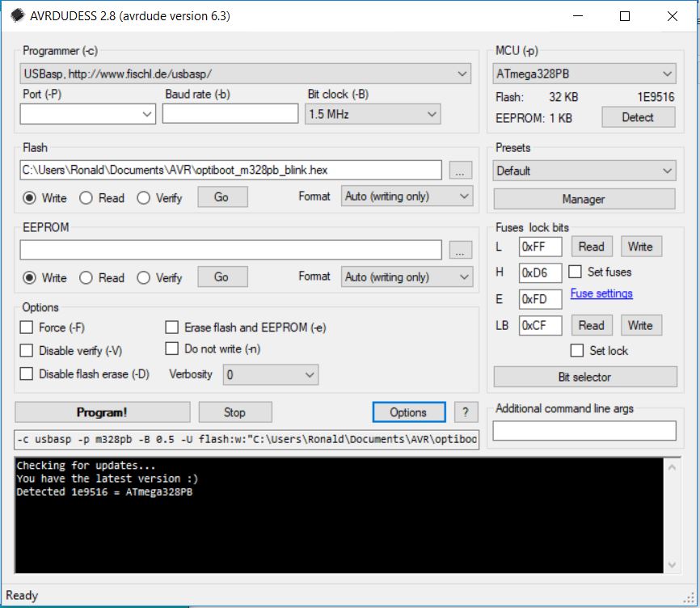700x608 pixels.
Task: Click the AVRDUDESS chip icon in title bar
Action: pyautogui.click(x=17, y=16)
